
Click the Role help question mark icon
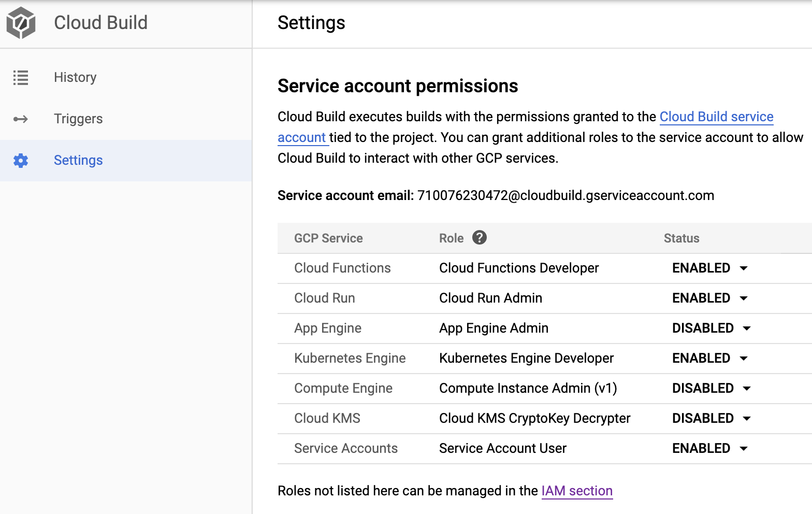tap(480, 237)
